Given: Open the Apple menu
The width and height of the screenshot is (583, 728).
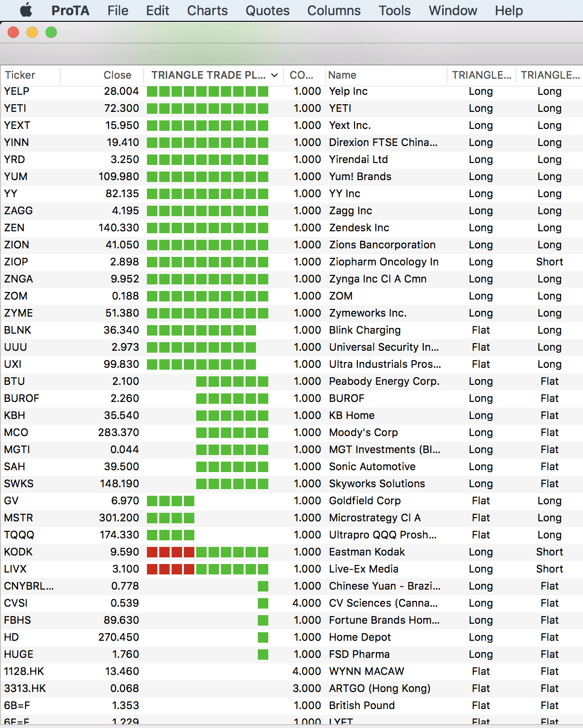Looking at the screenshot, I should point(26,10).
